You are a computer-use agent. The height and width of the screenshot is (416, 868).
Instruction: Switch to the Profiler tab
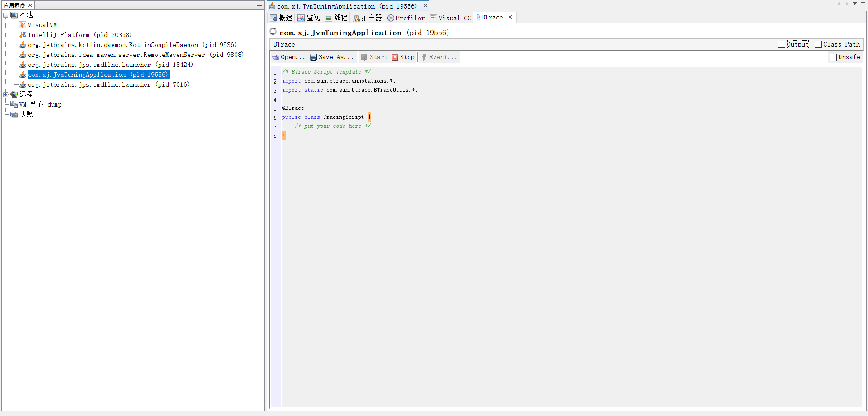coord(406,18)
